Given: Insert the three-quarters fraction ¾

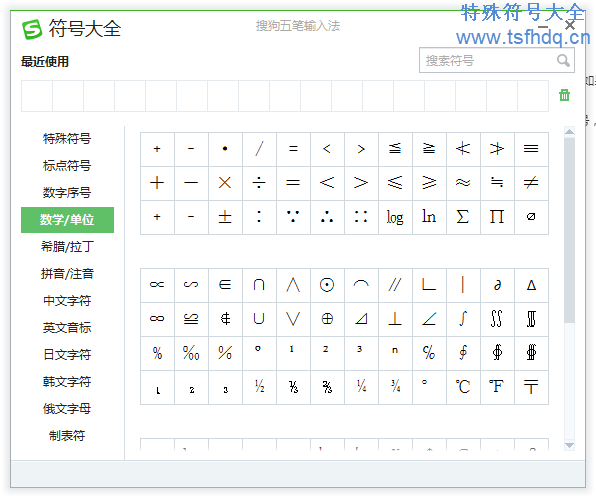Looking at the screenshot, I should (x=395, y=387).
